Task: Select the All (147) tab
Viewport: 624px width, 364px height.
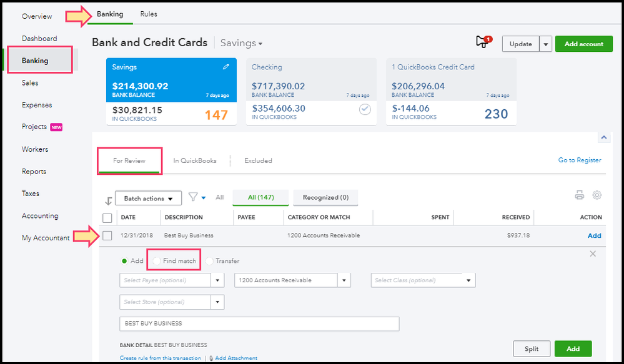Action: [x=260, y=197]
